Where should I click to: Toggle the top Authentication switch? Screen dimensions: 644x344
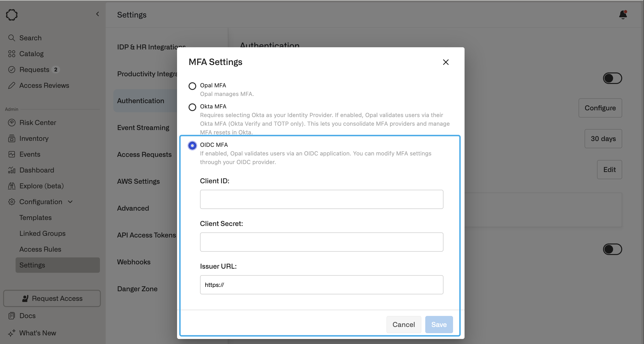point(612,78)
